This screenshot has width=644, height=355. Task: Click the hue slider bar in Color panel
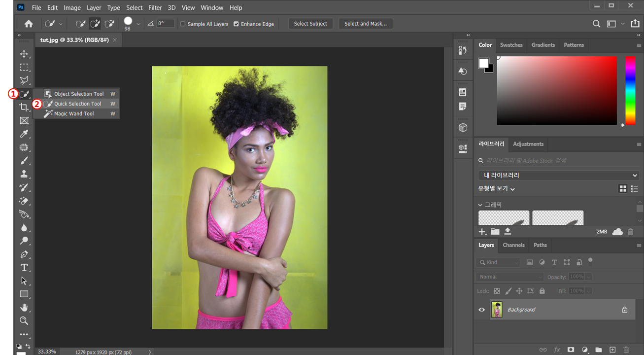(x=630, y=90)
